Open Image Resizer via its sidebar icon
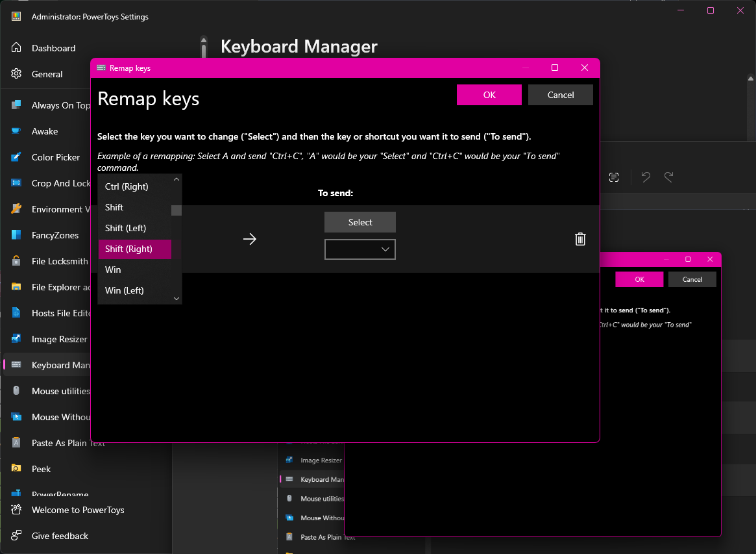The height and width of the screenshot is (554, 756). [16, 339]
